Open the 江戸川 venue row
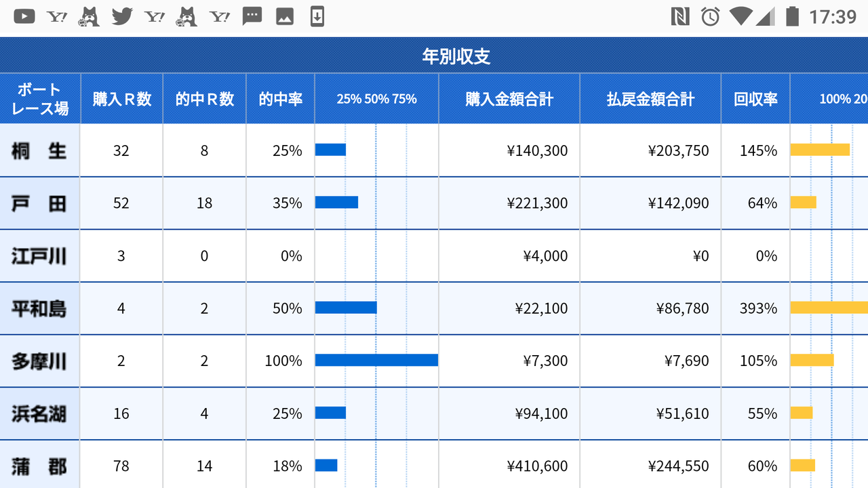Screen dimensions: 868x488 (39, 256)
